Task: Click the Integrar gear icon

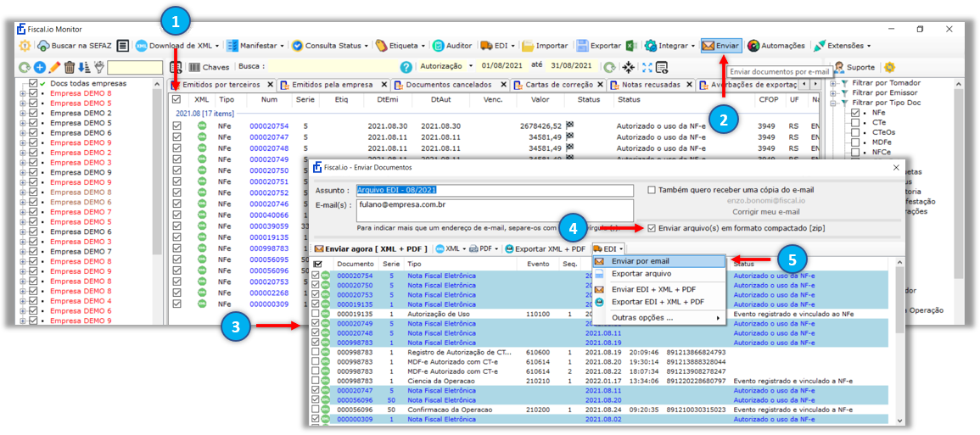Action: (x=651, y=46)
